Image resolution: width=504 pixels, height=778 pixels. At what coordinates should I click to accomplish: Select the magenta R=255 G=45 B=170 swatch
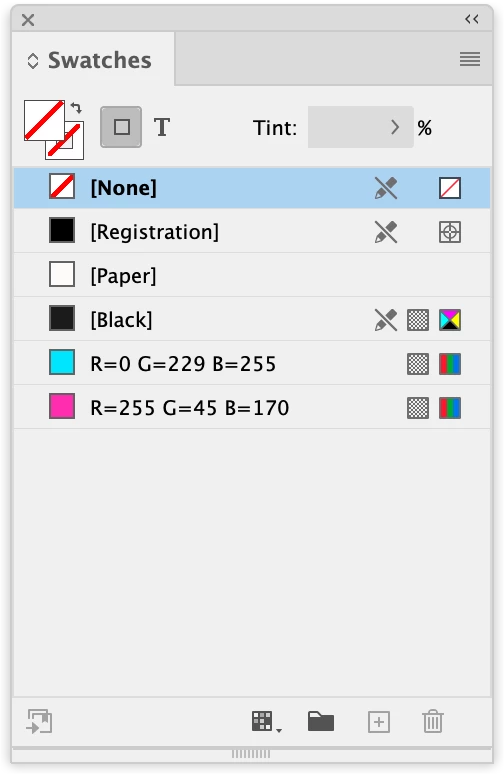coord(252,407)
